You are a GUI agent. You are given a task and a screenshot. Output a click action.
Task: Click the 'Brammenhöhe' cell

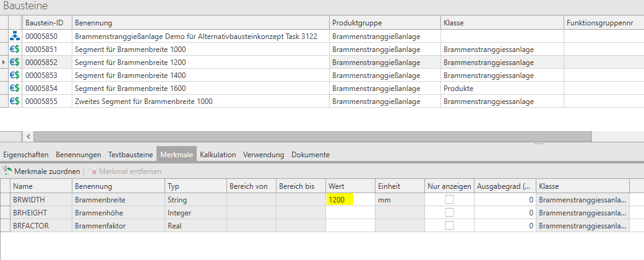tap(118, 213)
